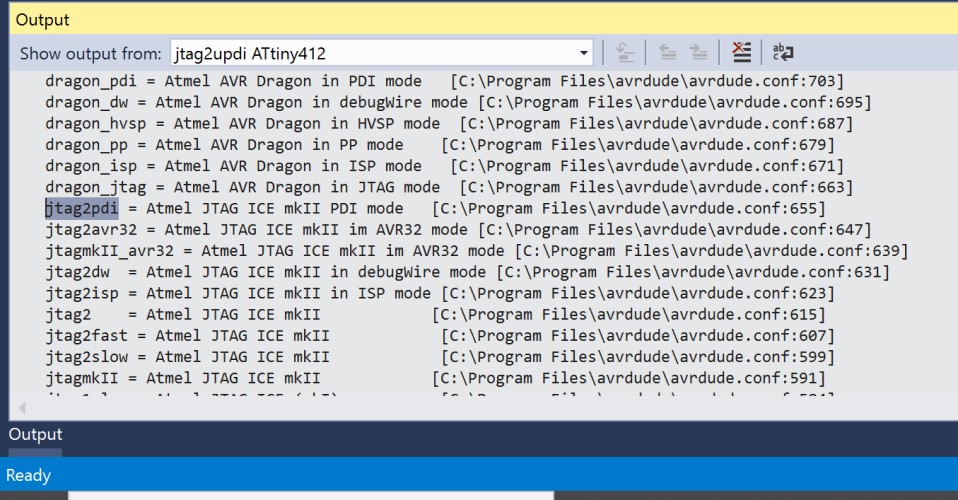Click the 'jtag2fast' output line
Screen dimensions: 958x500
coord(439,336)
